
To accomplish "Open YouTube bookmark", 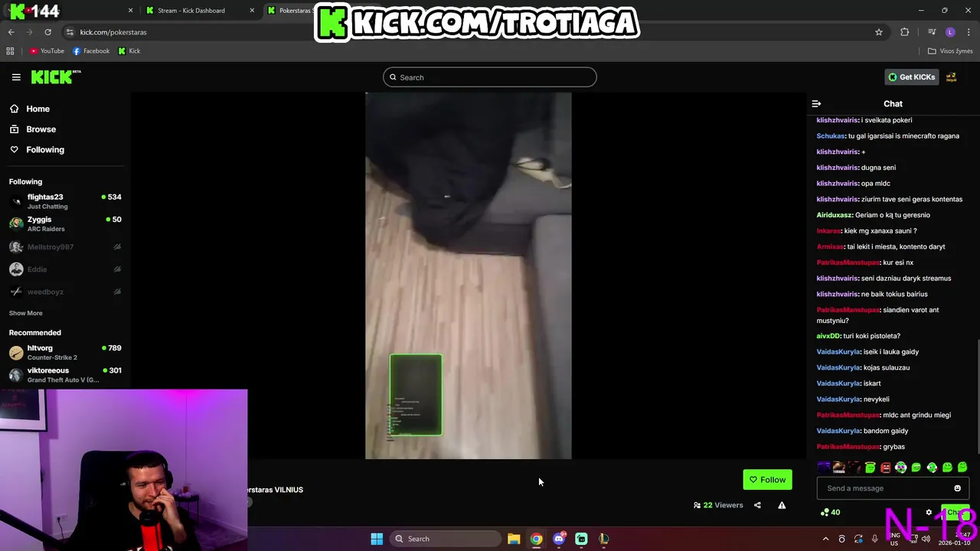I will pos(47,51).
